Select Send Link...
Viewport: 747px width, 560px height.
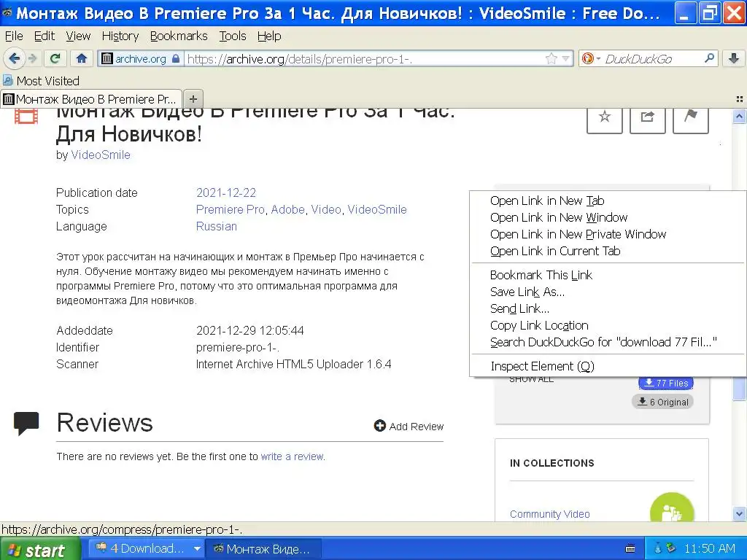pyautogui.click(x=608, y=308)
